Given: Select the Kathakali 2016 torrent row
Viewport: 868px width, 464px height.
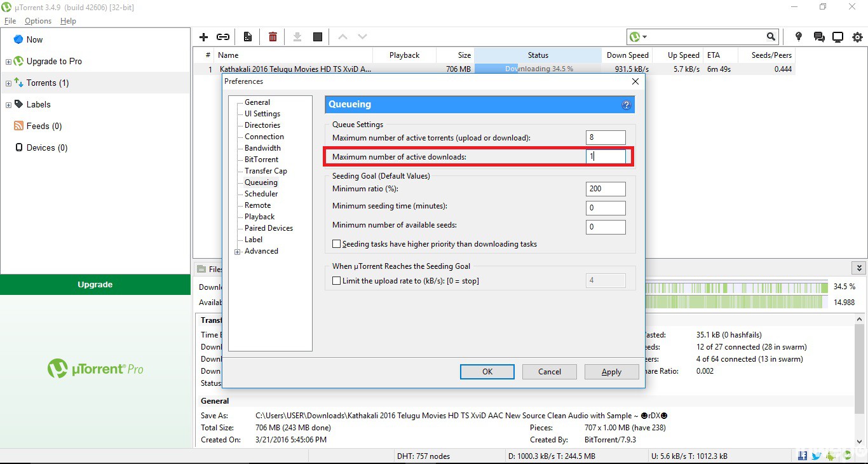Looking at the screenshot, I should [494, 69].
